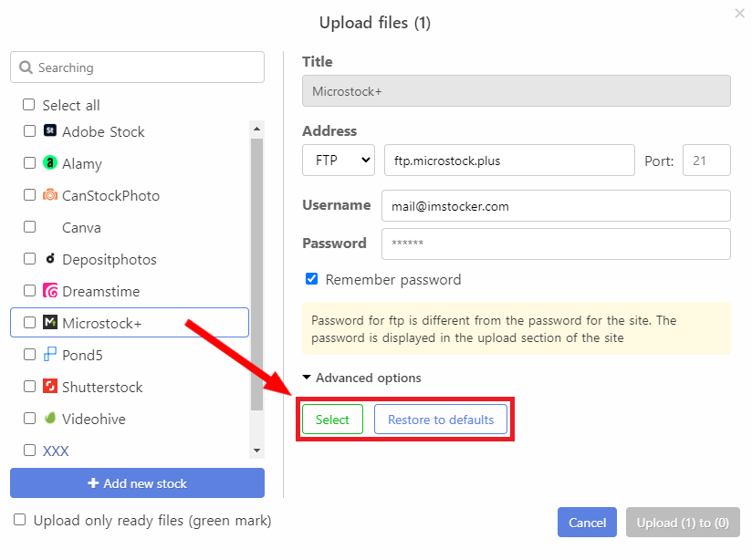Screen dimensions: 752x560
Task: Click the red Shutterstock logo icon
Action: 50,386
